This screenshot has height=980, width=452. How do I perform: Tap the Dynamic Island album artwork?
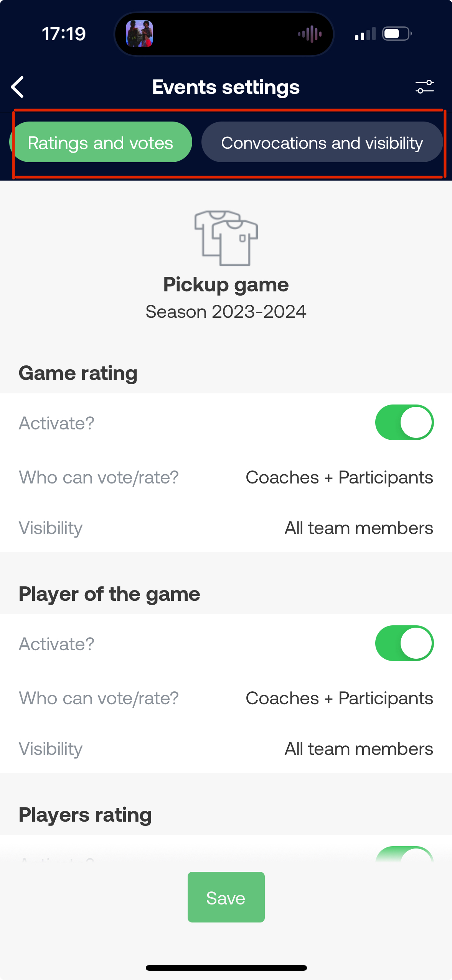pyautogui.click(x=140, y=34)
